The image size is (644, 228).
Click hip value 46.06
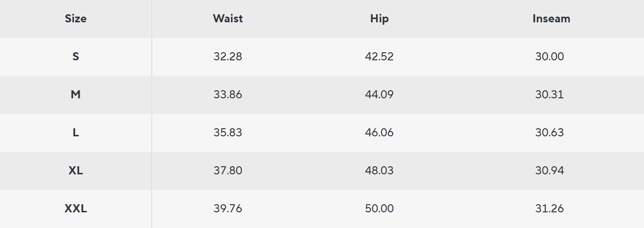pyautogui.click(x=379, y=133)
